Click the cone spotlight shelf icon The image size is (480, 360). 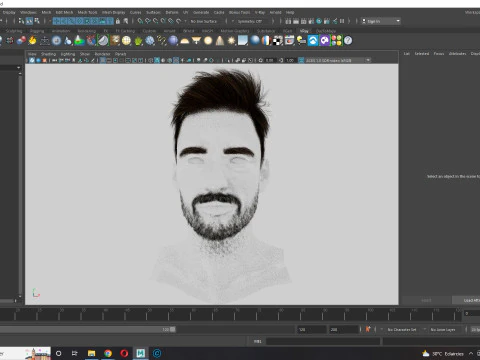click(220, 41)
